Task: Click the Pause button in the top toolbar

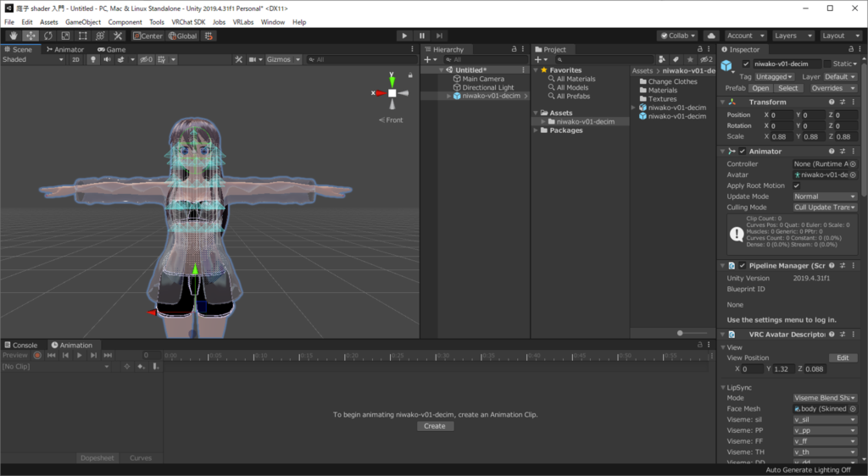Action: pyautogui.click(x=421, y=36)
